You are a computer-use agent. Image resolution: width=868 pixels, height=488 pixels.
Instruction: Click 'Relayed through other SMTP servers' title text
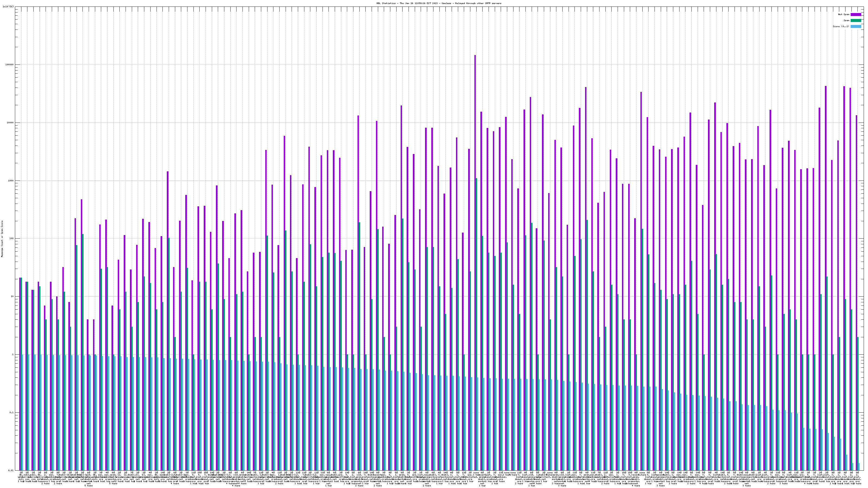(x=479, y=3)
